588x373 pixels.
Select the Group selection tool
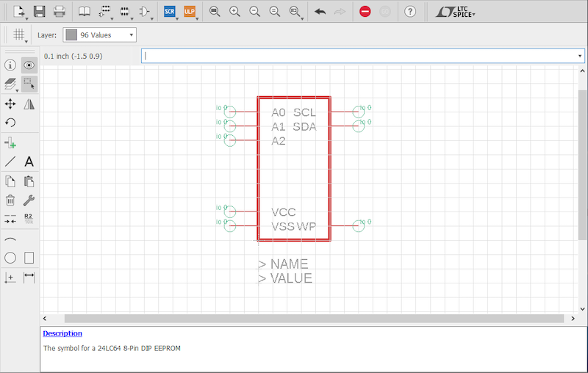coord(29,84)
